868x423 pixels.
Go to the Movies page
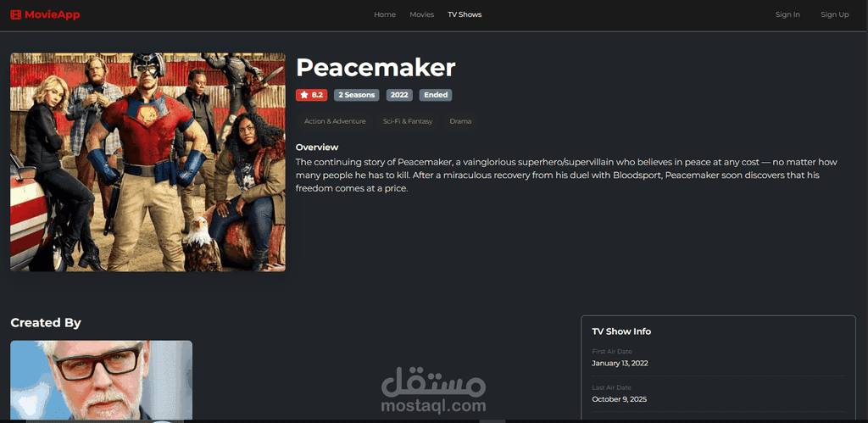click(x=422, y=14)
